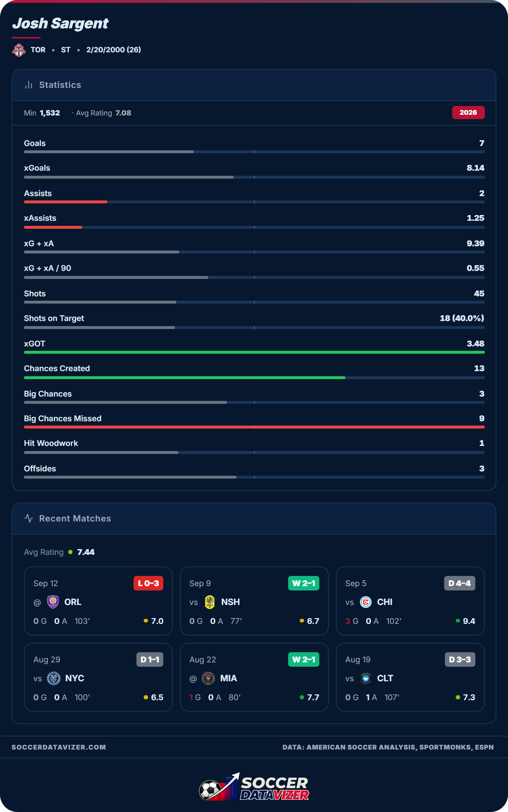Open the Soccer Datavizer footer logo
Image resolution: width=508 pixels, height=812 pixels.
tap(254, 787)
